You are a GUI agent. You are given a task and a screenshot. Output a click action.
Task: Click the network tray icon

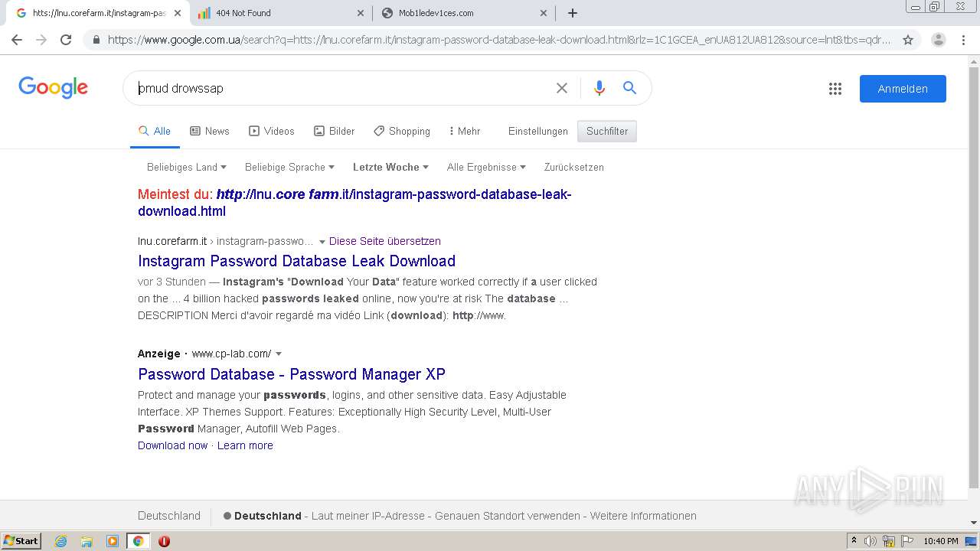pos(889,541)
